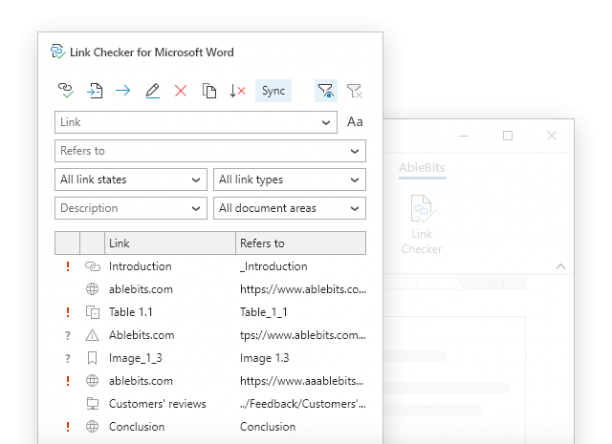Image resolution: width=612 pixels, height=444 pixels.
Task: Click ../Feedback/Customers'... reference cell
Action: pos(303,404)
